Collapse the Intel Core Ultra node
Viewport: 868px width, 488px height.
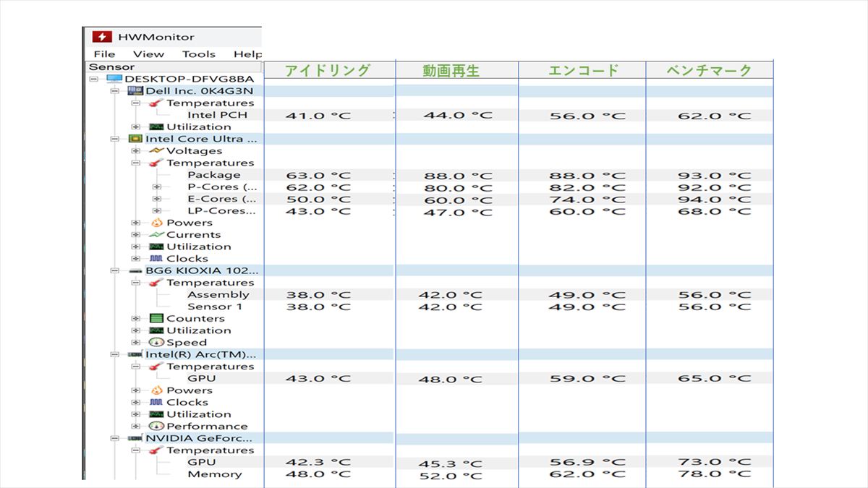(x=114, y=139)
